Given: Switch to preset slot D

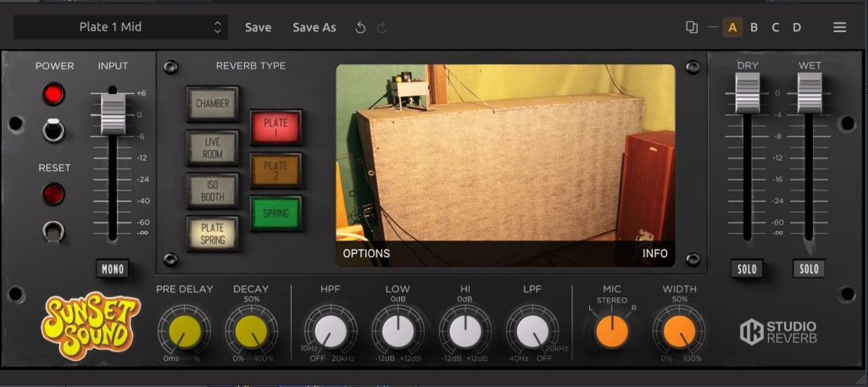Looking at the screenshot, I should [797, 27].
